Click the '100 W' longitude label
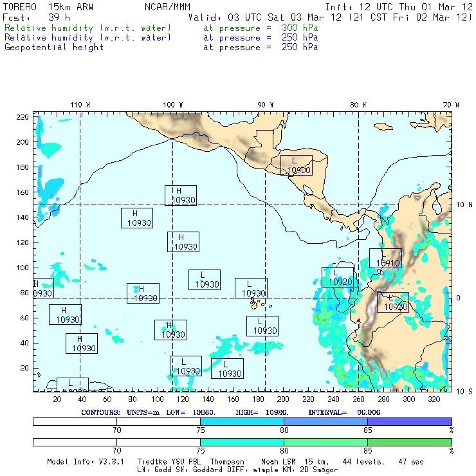476x476 pixels. (173, 105)
